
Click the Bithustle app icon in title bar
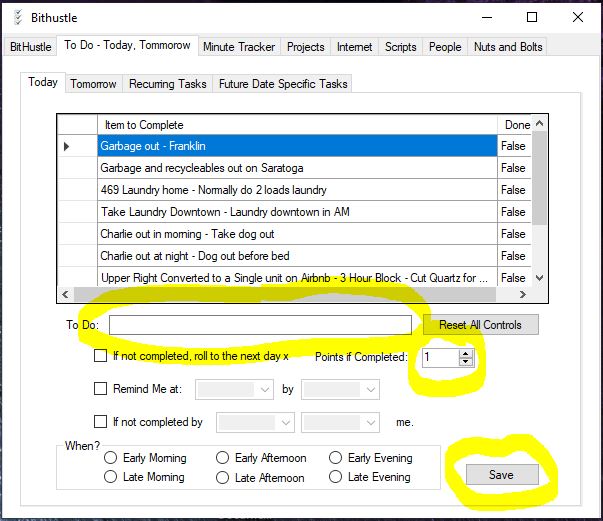click(x=18, y=17)
